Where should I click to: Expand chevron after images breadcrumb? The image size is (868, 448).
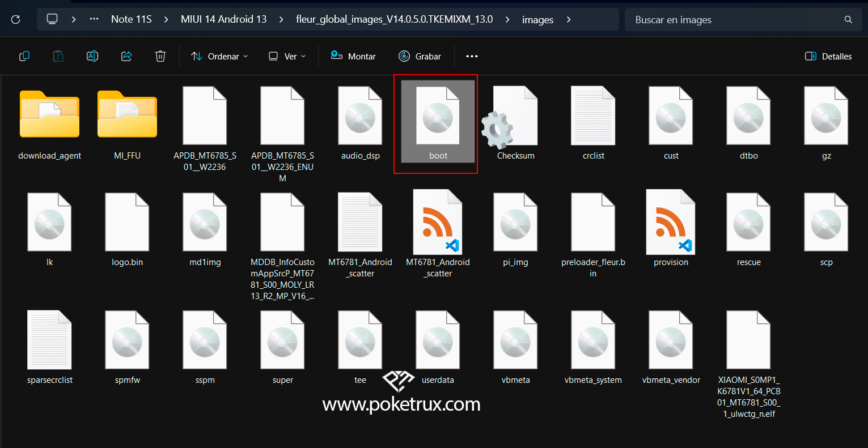pos(569,19)
